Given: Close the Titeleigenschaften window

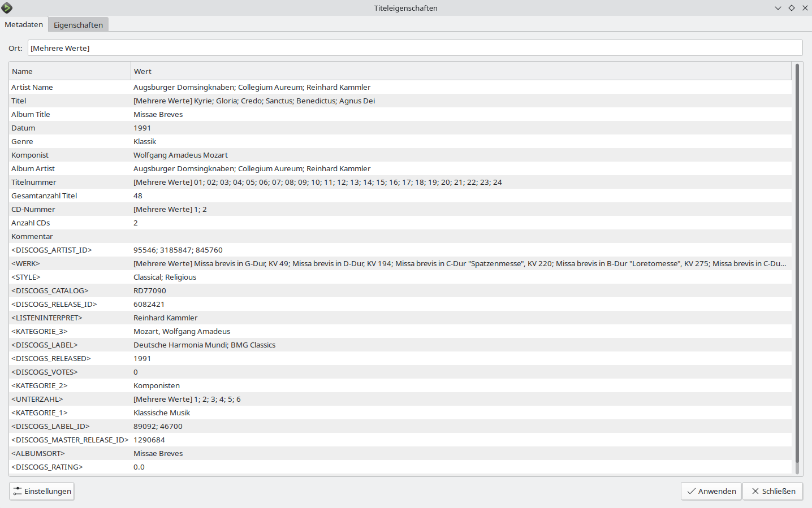Looking at the screenshot, I should (805, 8).
